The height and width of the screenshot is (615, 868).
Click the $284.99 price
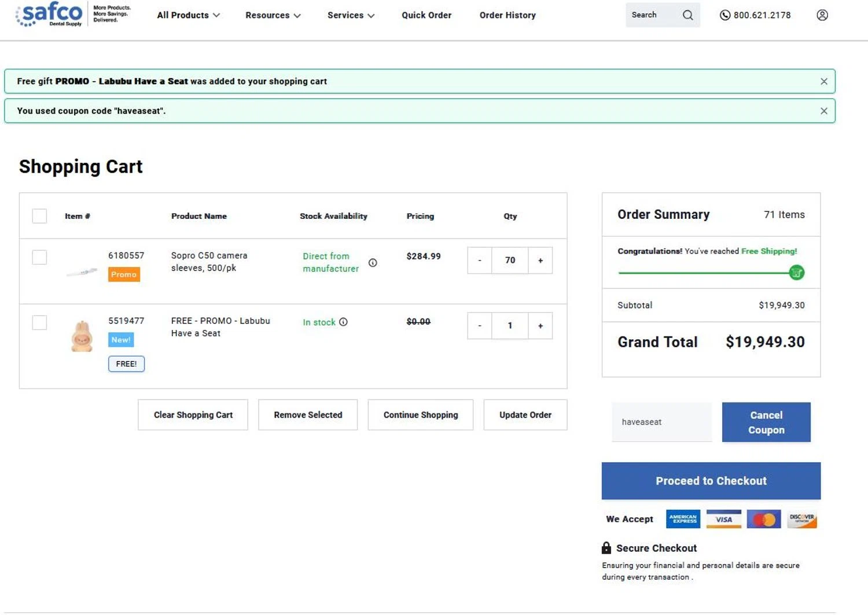point(424,256)
